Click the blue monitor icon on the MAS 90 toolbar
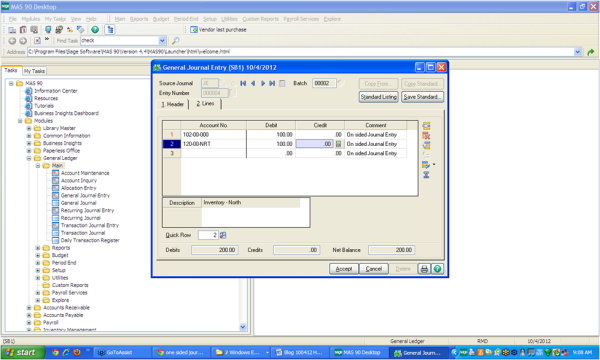Viewport: 600px width, 360px height. coord(48,29)
